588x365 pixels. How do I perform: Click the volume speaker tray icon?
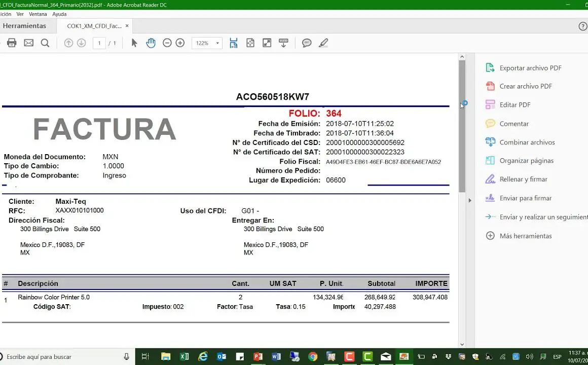pos(530,357)
